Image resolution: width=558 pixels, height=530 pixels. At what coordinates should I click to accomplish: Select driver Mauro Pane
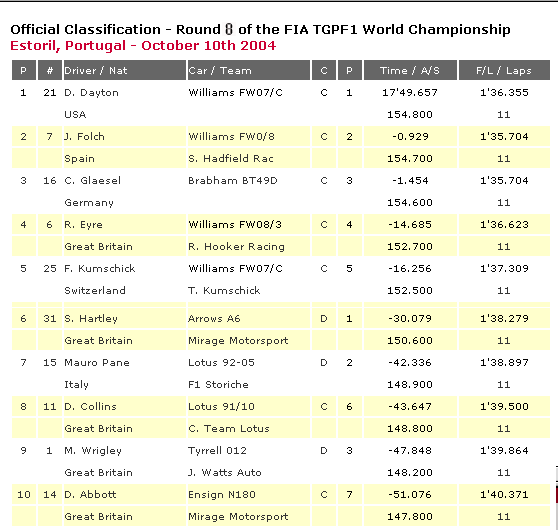(x=97, y=362)
